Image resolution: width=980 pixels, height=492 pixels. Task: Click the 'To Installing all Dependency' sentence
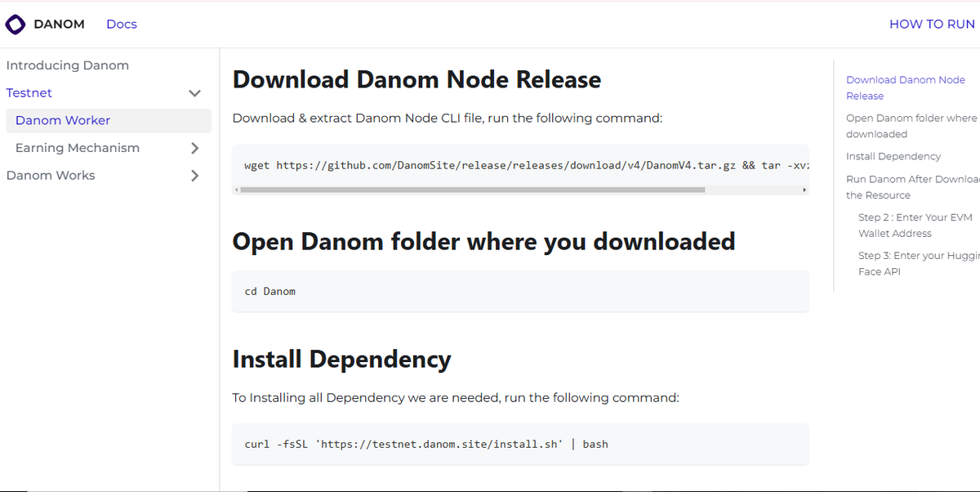tap(456, 398)
